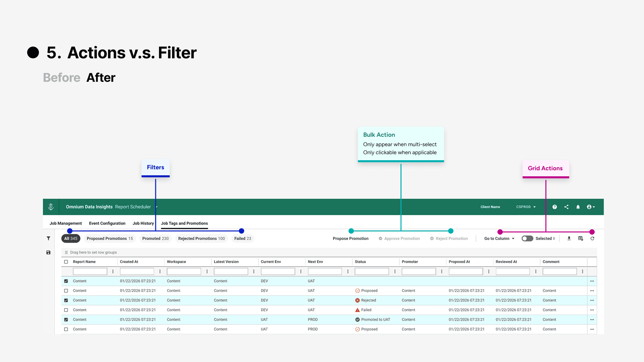Open row actions for Rejected row
This screenshot has width=644, height=362.
pyautogui.click(x=592, y=300)
